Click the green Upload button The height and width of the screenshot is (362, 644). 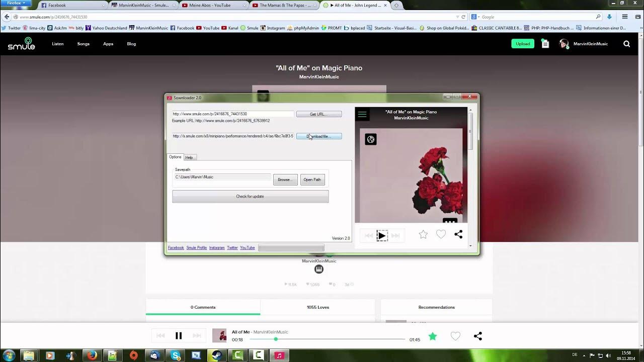(523, 44)
